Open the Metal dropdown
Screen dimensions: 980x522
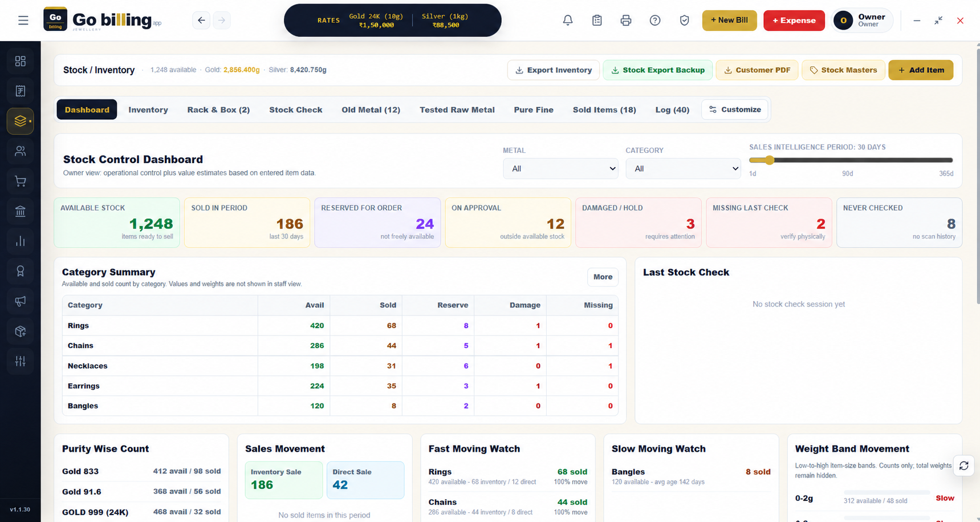[560, 168]
